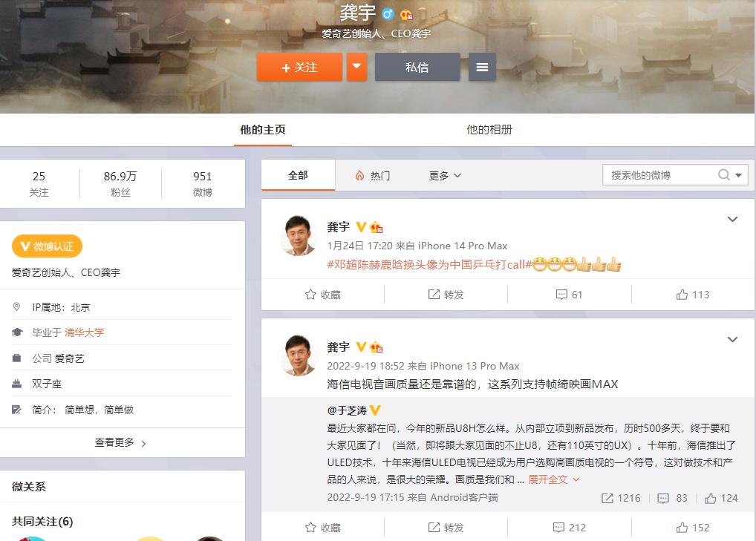Like the second post with 152 thumbs-up
Viewport: 756px width, 541px height.
click(x=693, y=528)
